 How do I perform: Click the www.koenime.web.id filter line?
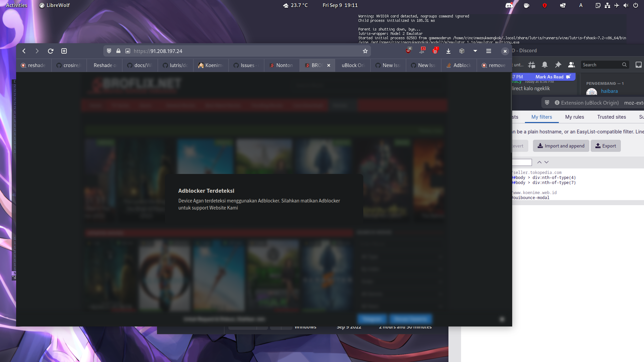(x=535, y=193)
